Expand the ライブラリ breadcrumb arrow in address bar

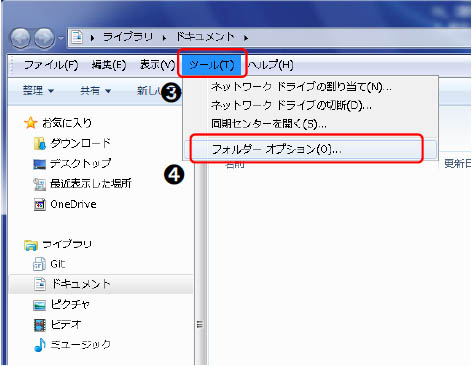pos(164,38)
